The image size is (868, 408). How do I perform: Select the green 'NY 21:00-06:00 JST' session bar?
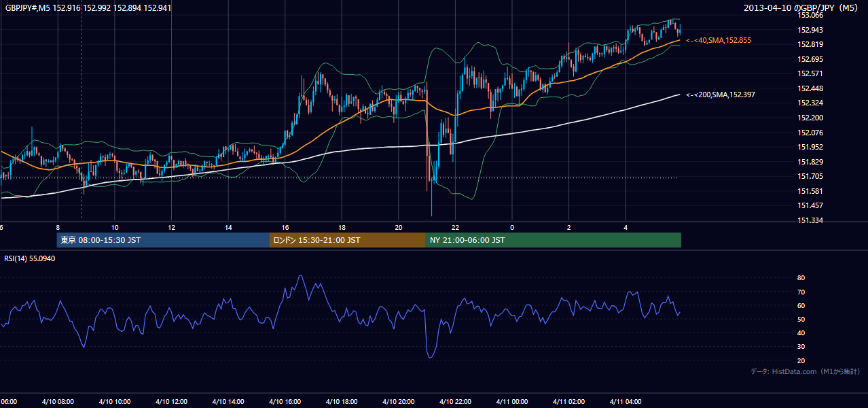click(x=554, y=240)
